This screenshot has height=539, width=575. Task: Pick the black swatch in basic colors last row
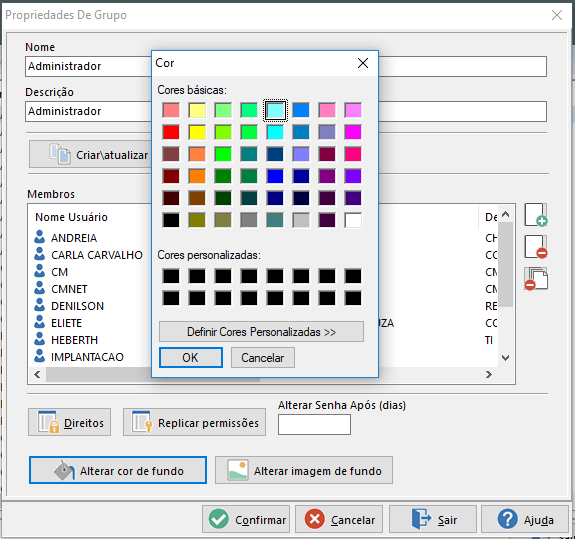tap(171, 220)
